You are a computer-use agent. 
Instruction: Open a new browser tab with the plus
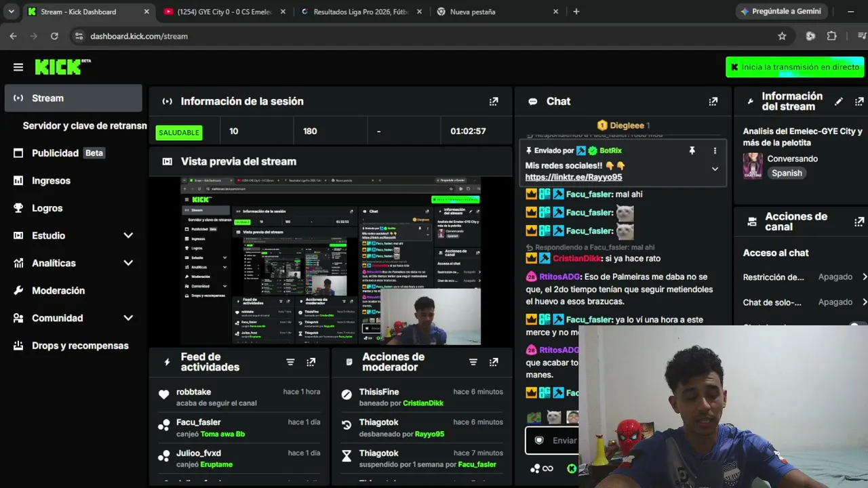point(576,12)
